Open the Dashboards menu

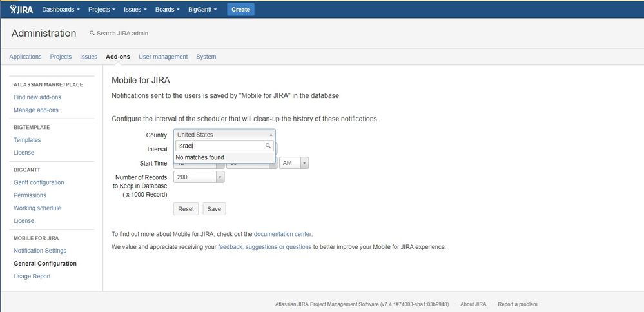(61, 9)
